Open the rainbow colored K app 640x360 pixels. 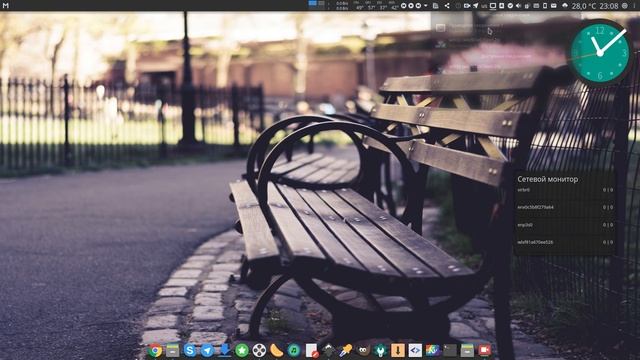[433, 351]
